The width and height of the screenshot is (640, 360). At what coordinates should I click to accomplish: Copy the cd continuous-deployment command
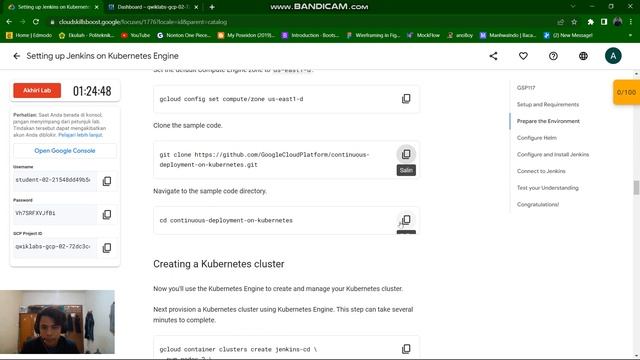point(406,220)
